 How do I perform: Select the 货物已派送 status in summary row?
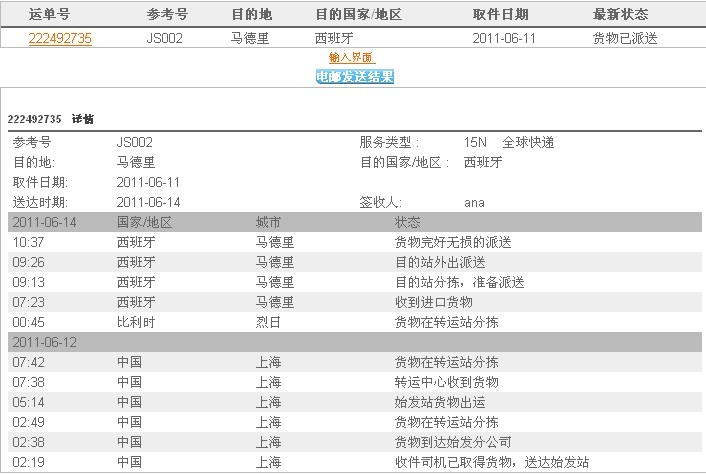pyautogui.click(x=626, y=39)
